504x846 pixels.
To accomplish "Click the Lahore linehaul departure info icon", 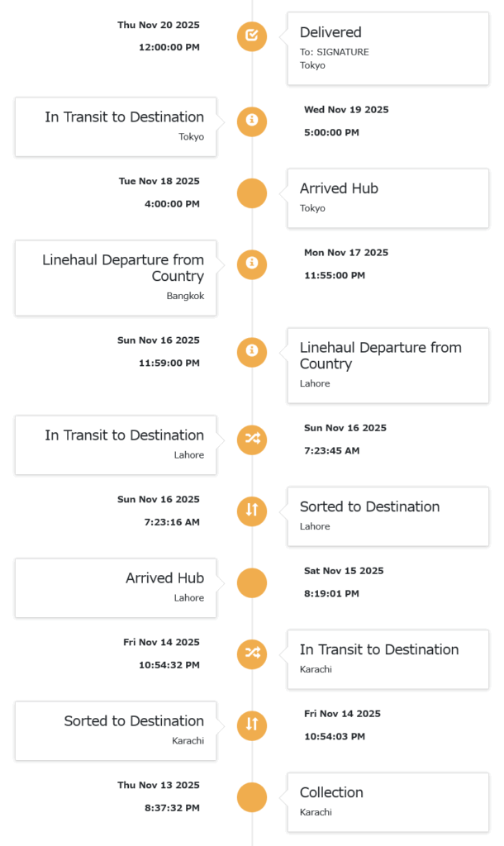I will point(252,351).
